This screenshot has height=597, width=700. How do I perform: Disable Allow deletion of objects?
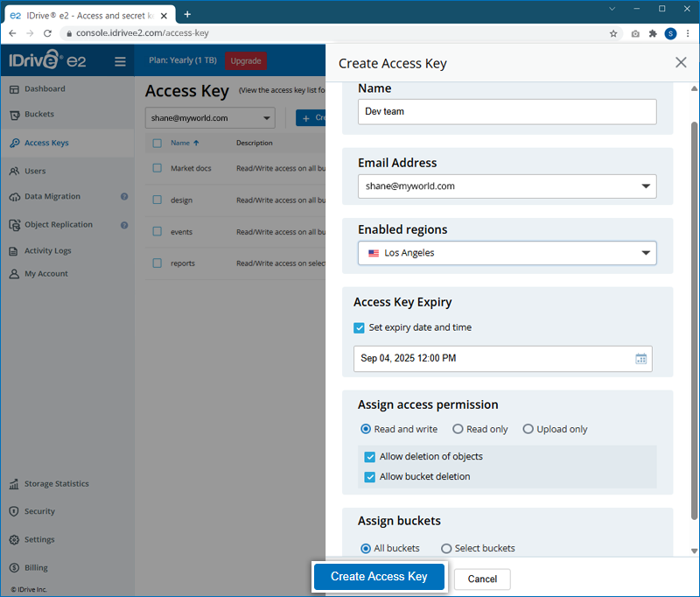pyautogui.click(x=371, y=457)
